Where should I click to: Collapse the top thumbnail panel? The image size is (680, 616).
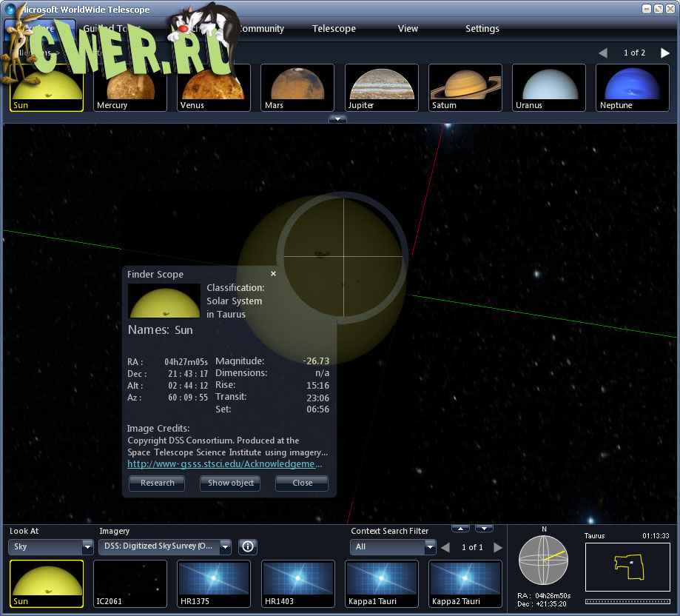(337, 118)
